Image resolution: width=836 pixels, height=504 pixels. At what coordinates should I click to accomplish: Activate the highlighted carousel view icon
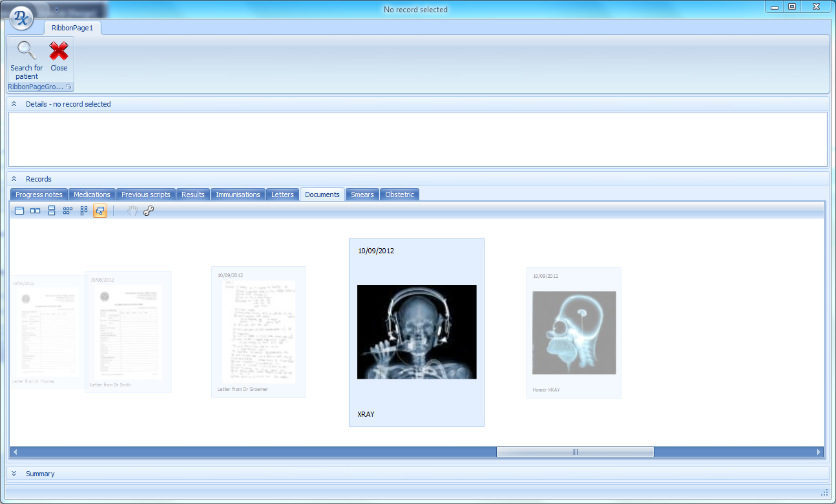tap(100, 210)
